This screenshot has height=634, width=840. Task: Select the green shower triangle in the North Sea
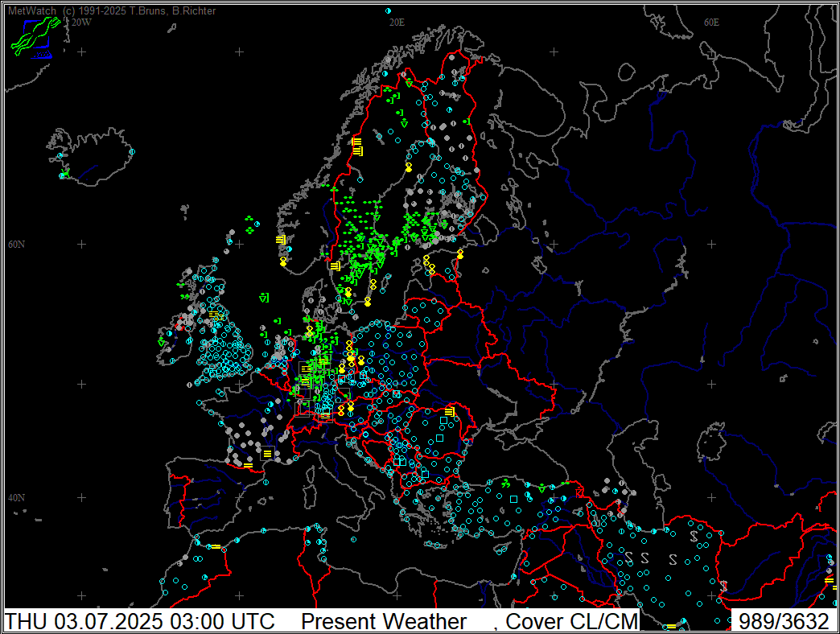tap(264, 298)
